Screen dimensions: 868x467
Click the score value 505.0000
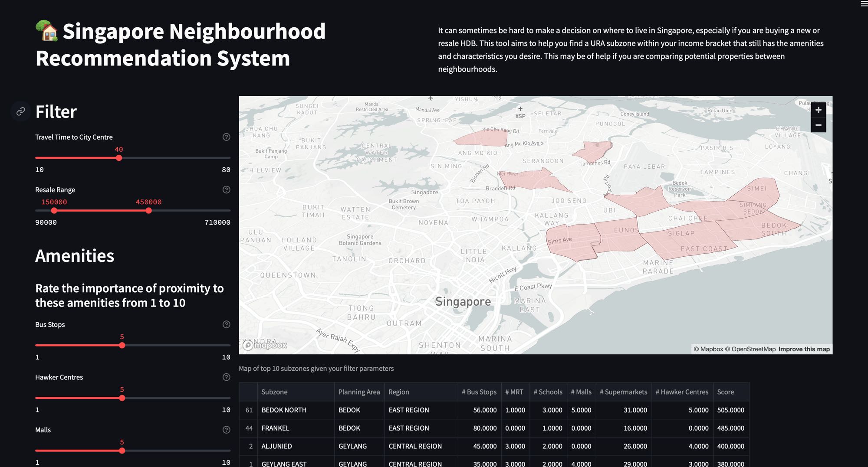tap(731, 410)
